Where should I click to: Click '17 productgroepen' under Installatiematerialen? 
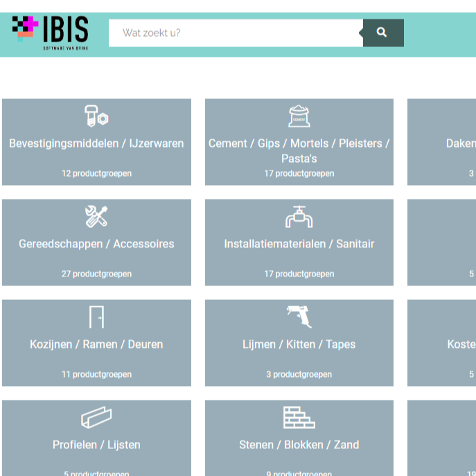[x=299, y=274]
